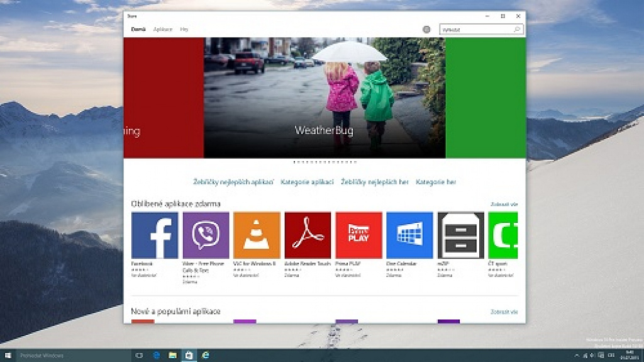
Task: Click the Oblíbené aplikace zdarma heading
Action: coord(176,203)
